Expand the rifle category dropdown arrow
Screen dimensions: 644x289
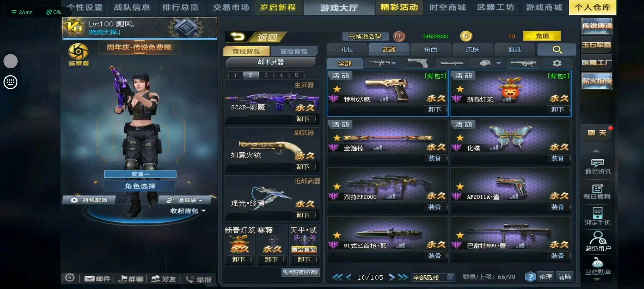click(x=394, y=63)
